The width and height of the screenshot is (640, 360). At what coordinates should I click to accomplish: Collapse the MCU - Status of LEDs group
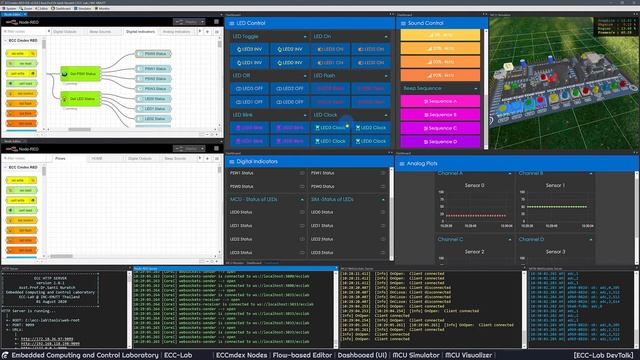[x=302, y=200]
